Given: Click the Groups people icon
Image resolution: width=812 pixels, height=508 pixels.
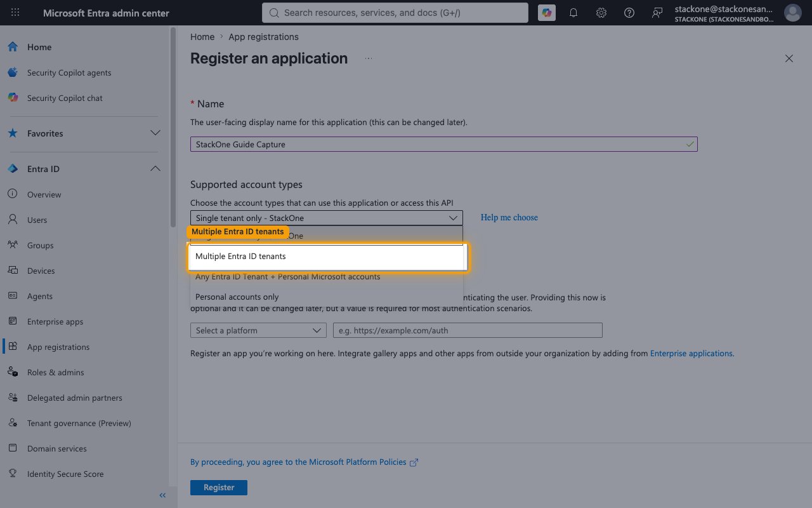Looking at the screenshot, I should (x=13, y=245).
